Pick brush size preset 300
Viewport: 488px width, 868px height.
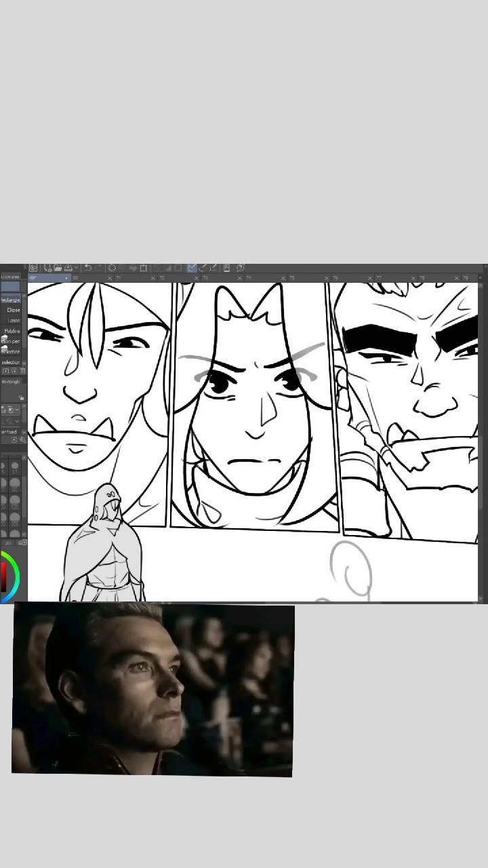(x=15, y=519)
